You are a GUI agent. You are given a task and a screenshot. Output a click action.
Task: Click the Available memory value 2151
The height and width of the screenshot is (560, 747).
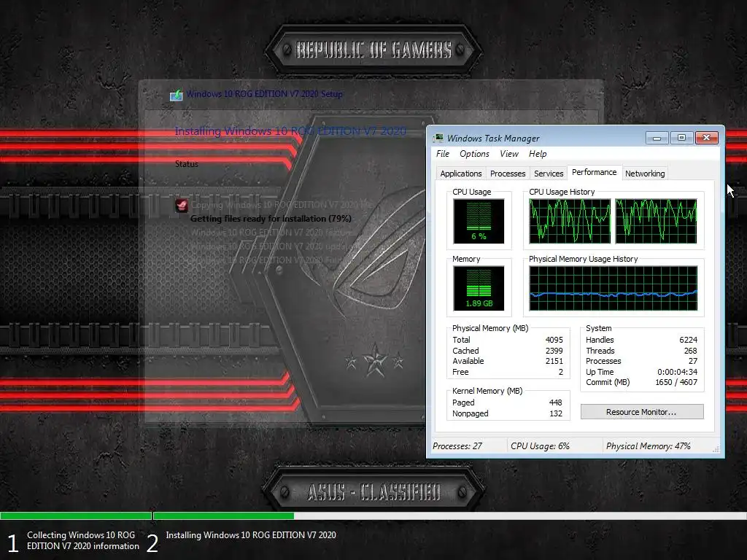pyautogui.click(x=554, y=361)
